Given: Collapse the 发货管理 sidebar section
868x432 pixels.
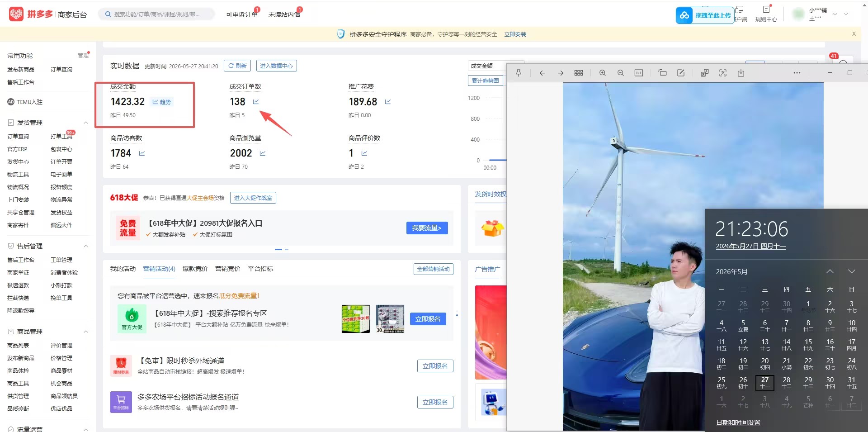Looking at the screenshot, I should pyautogui.click(x=85, y=123).
